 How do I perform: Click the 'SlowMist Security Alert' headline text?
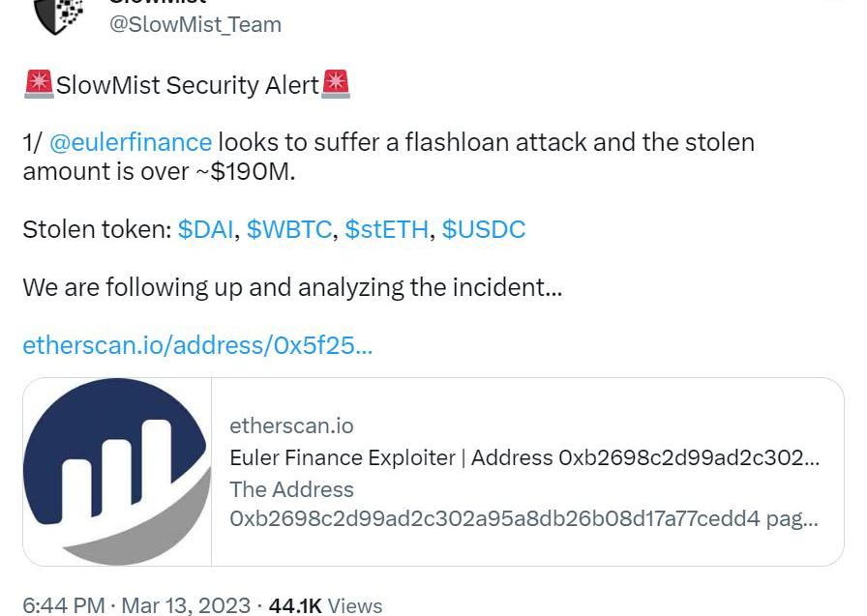(187, 85)
